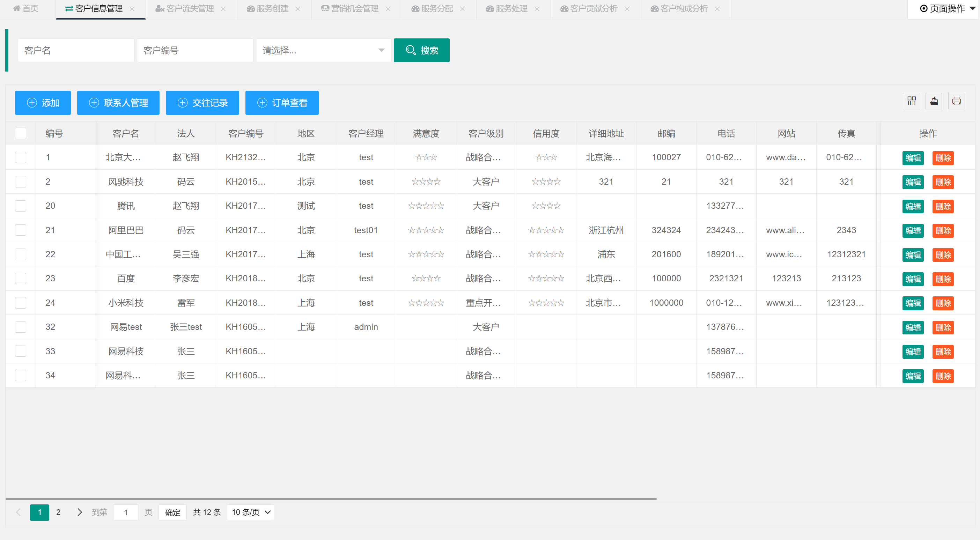Click satisfaction stars for 风驰科技
980x540 pixels.
pos(426,182)
